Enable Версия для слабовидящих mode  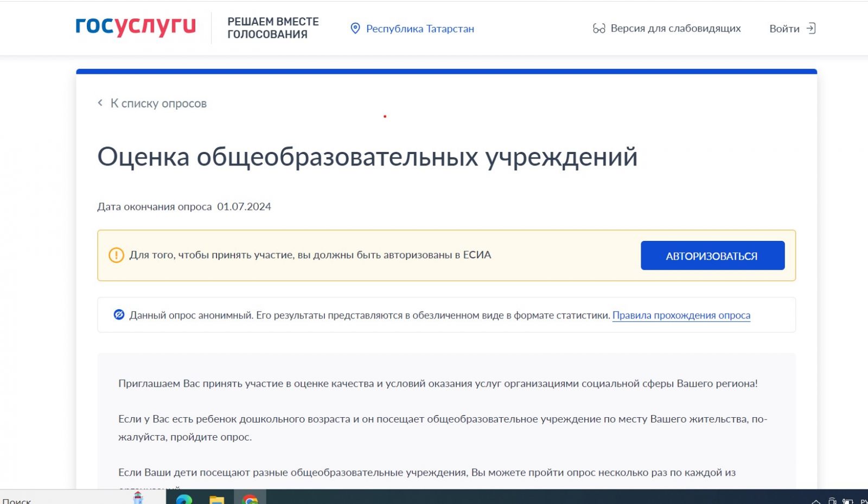click(x=675, y=29)
